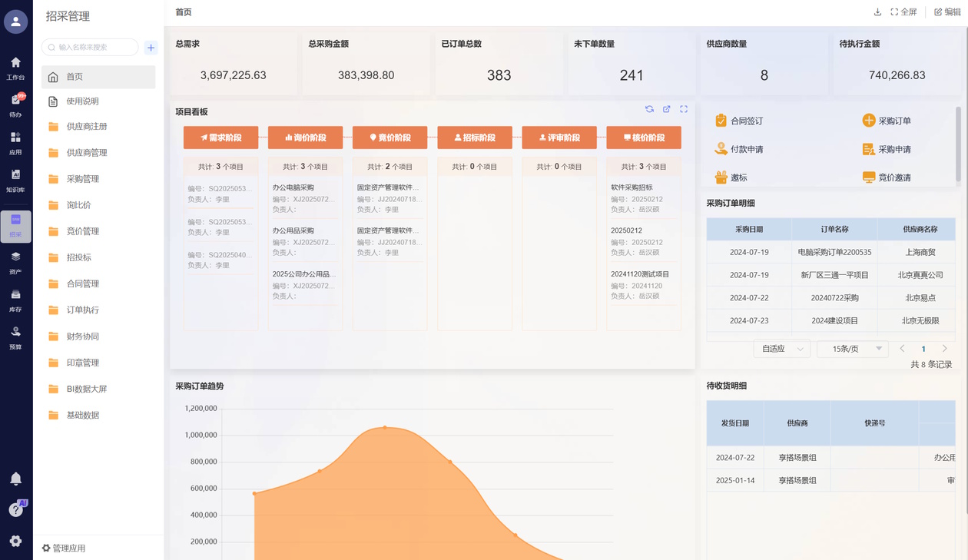Open the 15条/页 page size dropdown
Viewport: 968px width, 560px height.
point(852,349)
